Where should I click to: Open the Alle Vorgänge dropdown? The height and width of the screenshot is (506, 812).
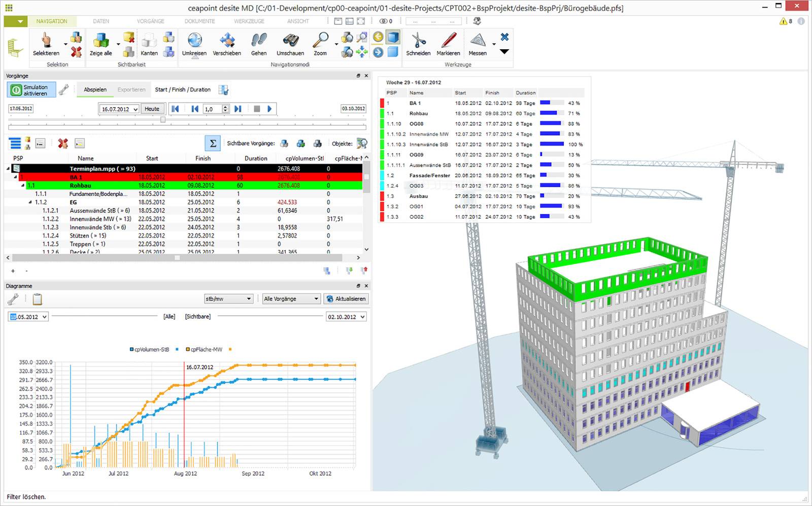tap(291, 298)
